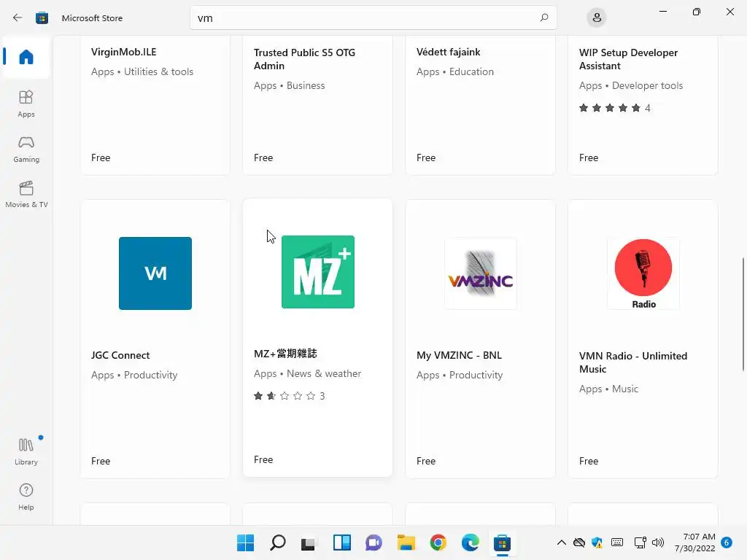Open the VMZINC app logo

pos(480,273)
